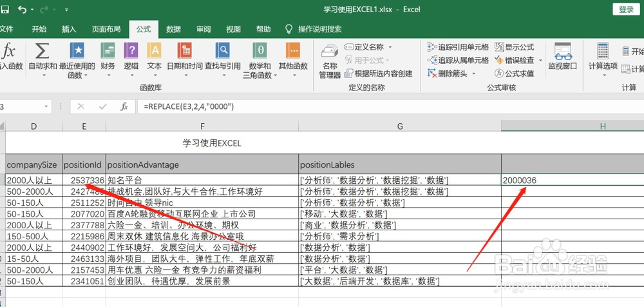This screenshot has height=307, width=644.
Task: Click the formula bar showing =REPLACE
Action: pos(390,107)
